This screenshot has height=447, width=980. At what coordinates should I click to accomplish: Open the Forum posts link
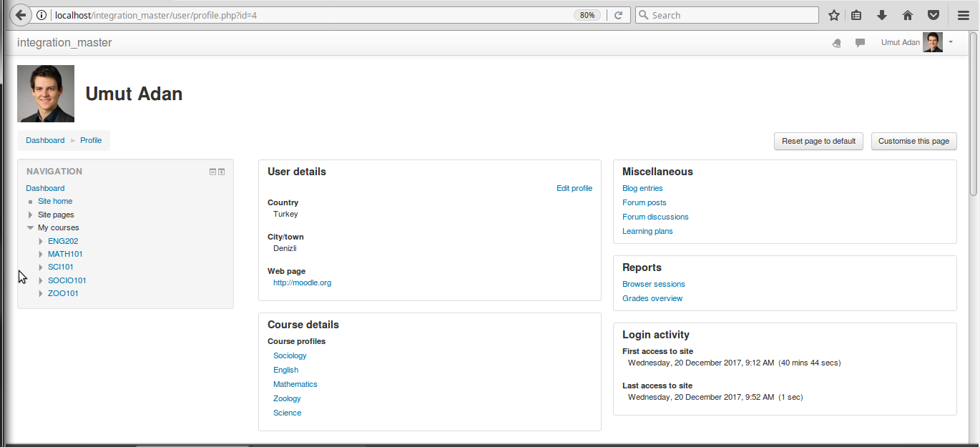click(644, 202)
